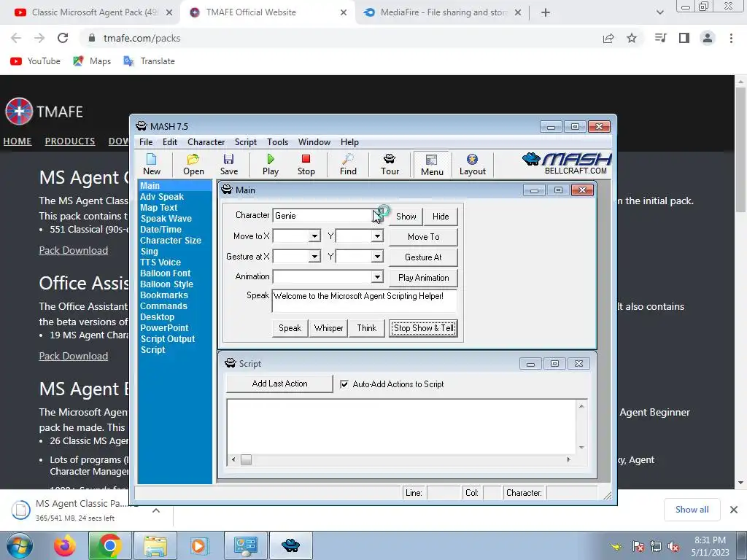747x560 pixels.
Task: Click the Show character button
Action: click(x=406, y=216)
